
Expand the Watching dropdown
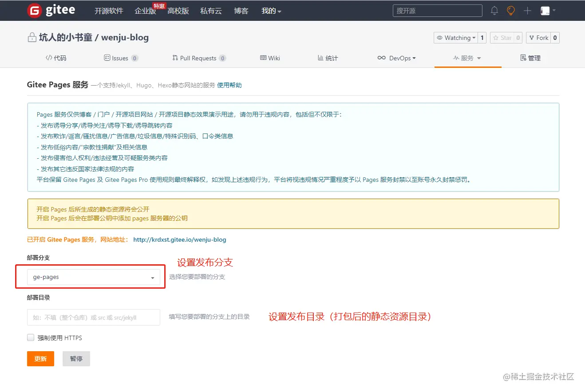coord(455,38)
